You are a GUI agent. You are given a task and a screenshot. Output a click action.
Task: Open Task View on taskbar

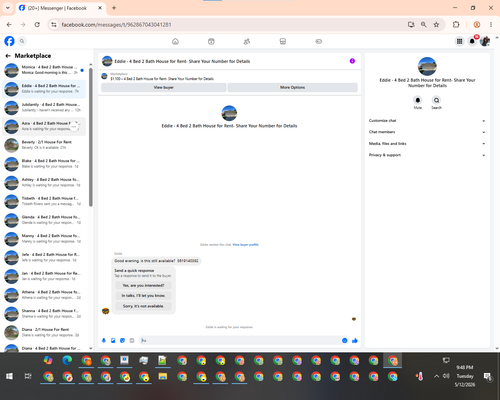[x=28, y=376]
